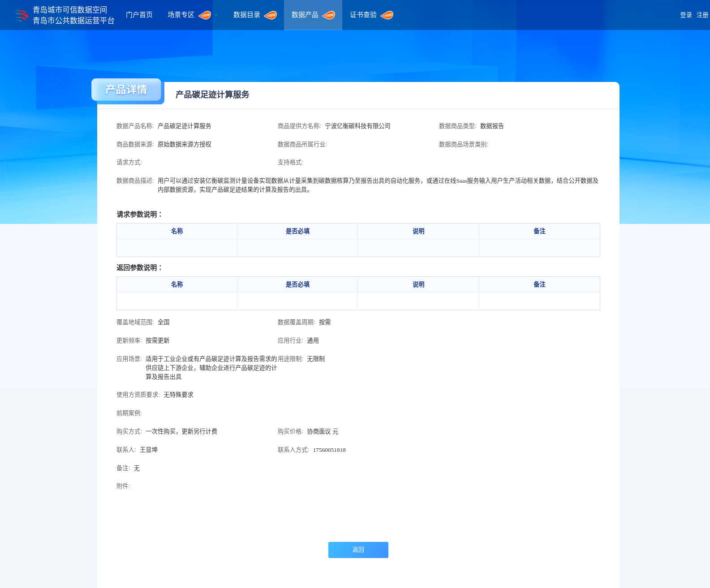
Task: Click the 名称 header in request parameters table
Action: (x=177, y=231)
